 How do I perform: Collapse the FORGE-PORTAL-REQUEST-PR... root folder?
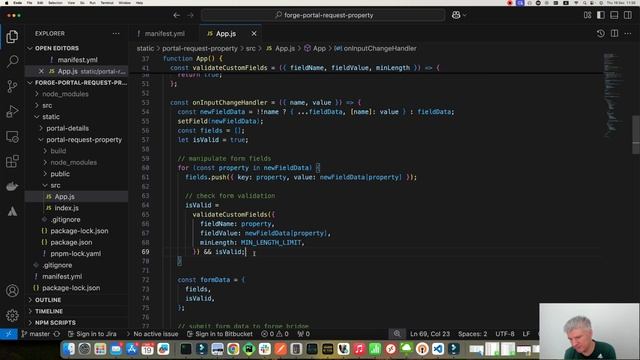(30, 82)
